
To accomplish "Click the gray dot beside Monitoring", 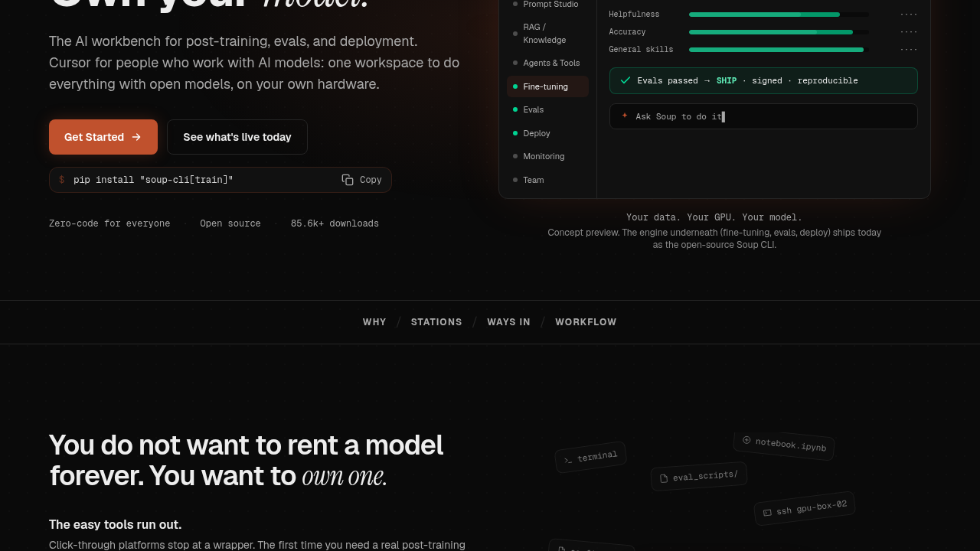I will 515,156.
